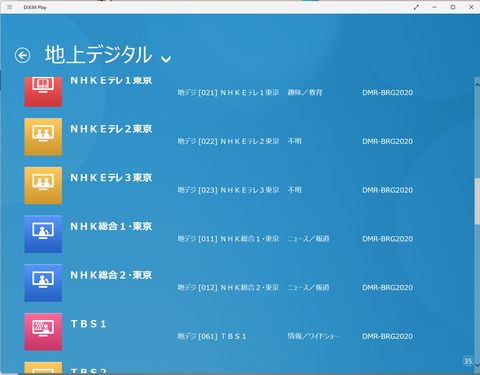Click DMR-BRG2020 in TBS1 row

pyautogui.click(x=388, y=336)
